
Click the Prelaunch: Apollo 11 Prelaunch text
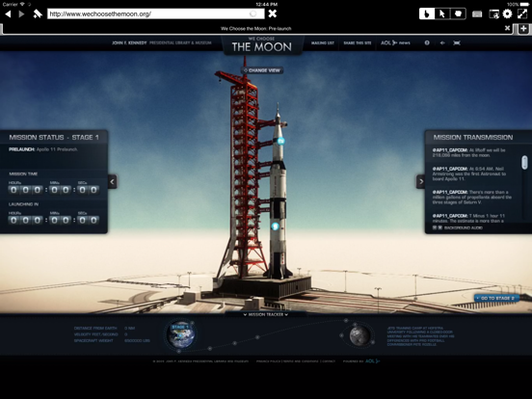coord(43,149)
